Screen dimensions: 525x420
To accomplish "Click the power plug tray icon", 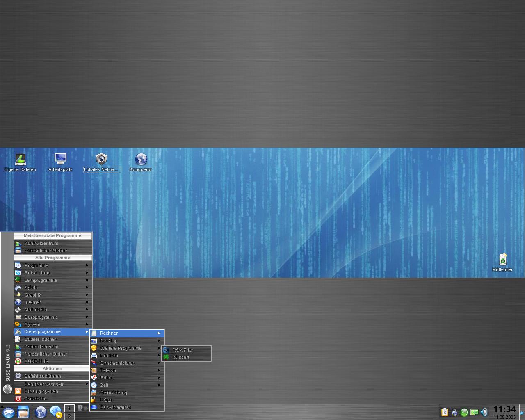I will click(454, 412).
